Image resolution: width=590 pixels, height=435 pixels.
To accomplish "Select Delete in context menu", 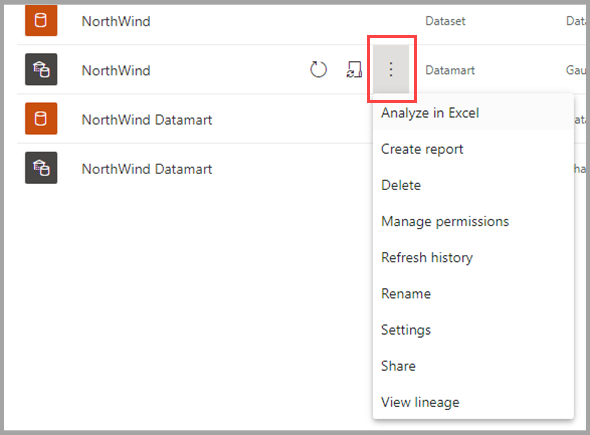I will pyautogui.click(x=473, y=185).
